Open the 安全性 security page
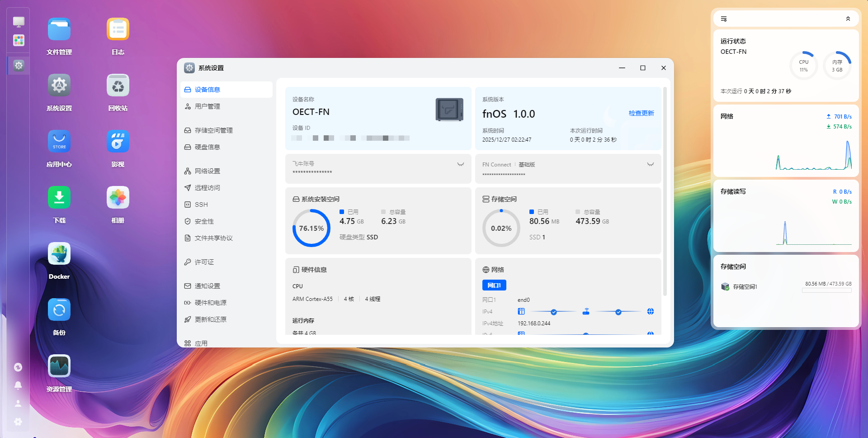This screenshot has width=868, height=438. (x=226, y=221)
